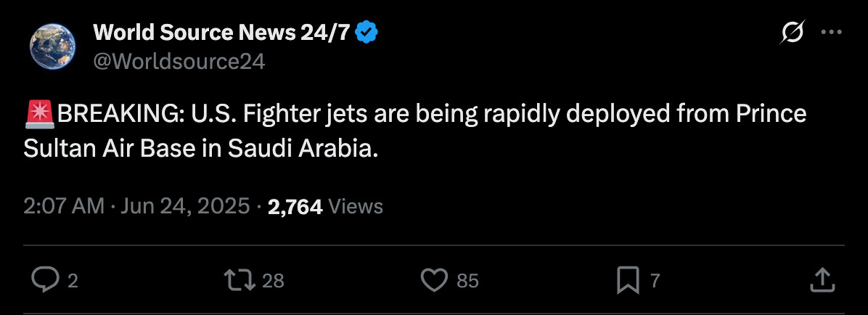Screen dimensions: 868x315
Task: View the 2,764 Views analytics
Action: point(325,207)
